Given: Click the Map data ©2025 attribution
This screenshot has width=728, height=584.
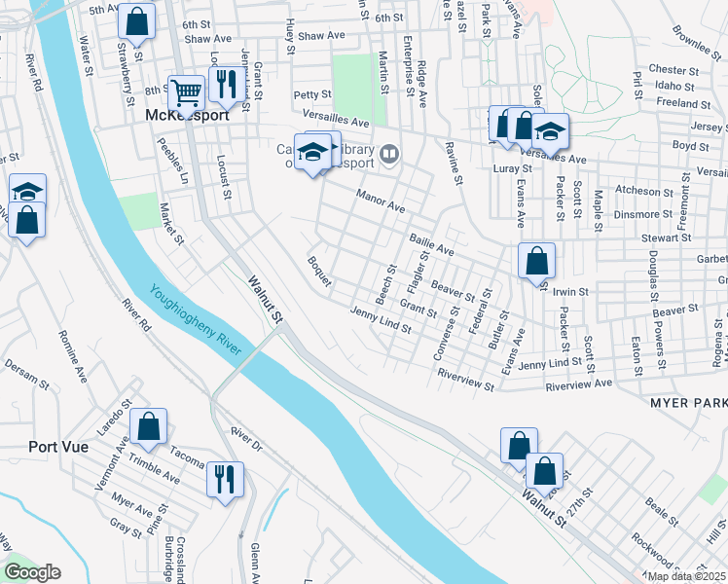Looking at the screenshot, I should tap(686, 577).
